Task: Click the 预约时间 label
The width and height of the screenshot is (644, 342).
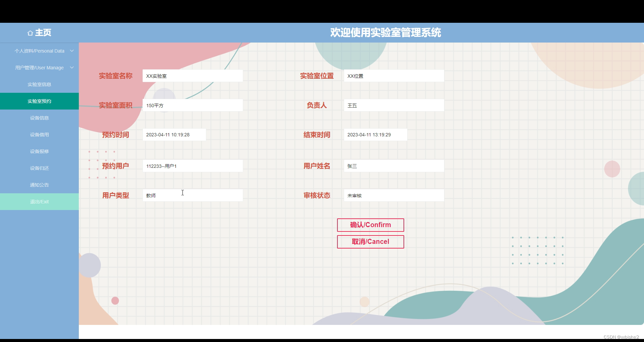Action: pos(116,135)
